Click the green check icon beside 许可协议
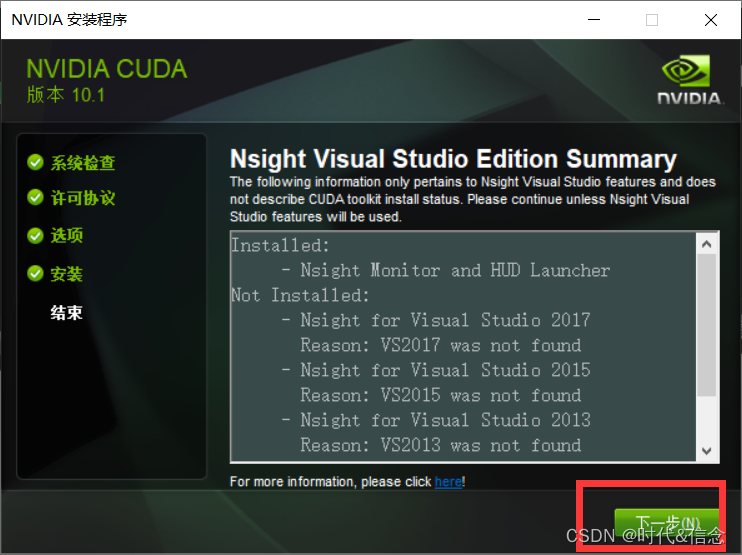The width and height of the screenshot is (742, 555). click(x=35, y=197)
